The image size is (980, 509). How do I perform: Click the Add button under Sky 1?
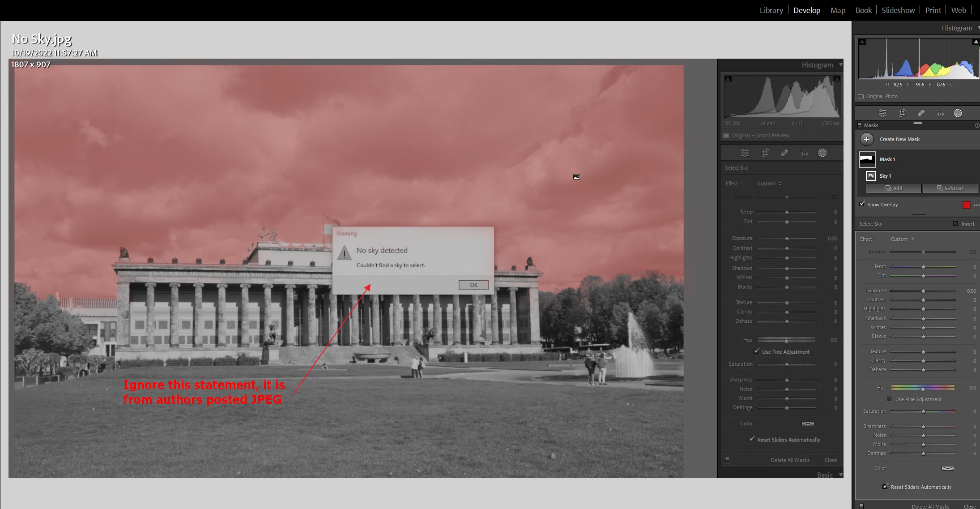coord(894,188)
